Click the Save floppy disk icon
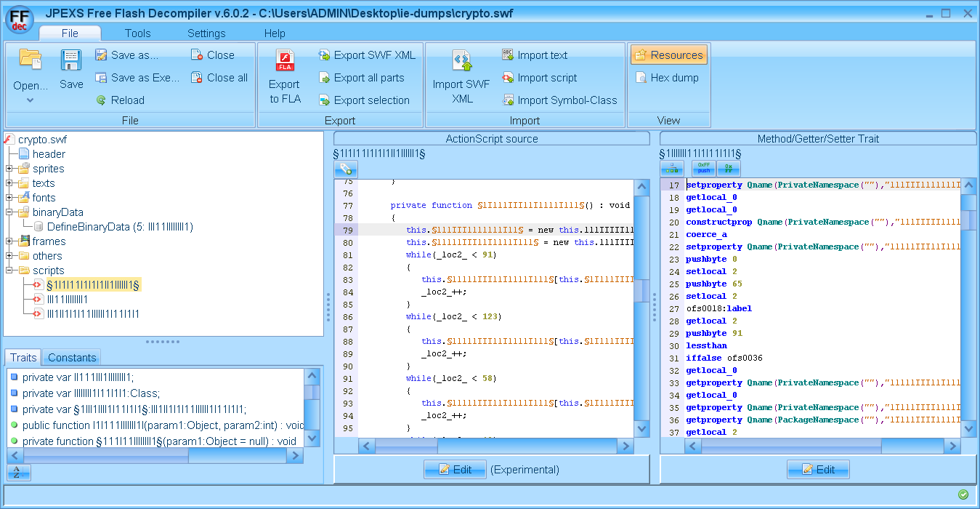Image resolution: width=980 pixels, height=509 pixels. (x=71, y=60)
